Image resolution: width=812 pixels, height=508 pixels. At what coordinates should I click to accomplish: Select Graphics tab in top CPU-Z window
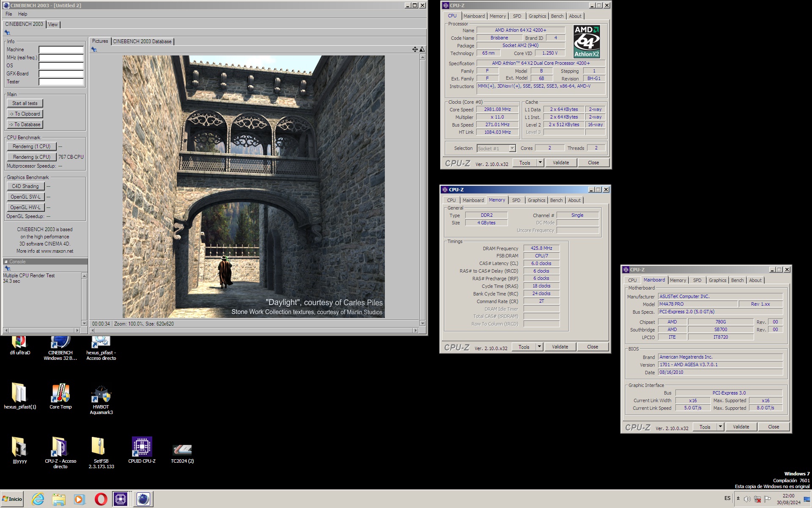(537, 16)
